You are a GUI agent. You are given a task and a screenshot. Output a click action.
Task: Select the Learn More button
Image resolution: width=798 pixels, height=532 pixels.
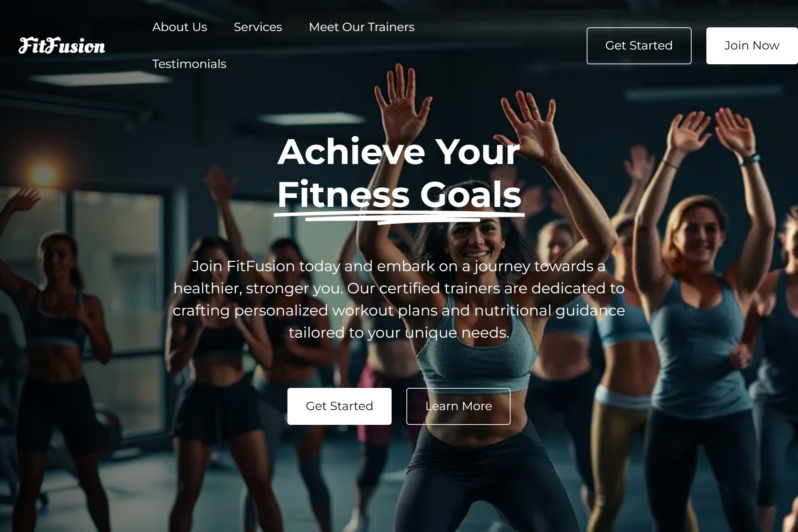(x=458, y=406)
